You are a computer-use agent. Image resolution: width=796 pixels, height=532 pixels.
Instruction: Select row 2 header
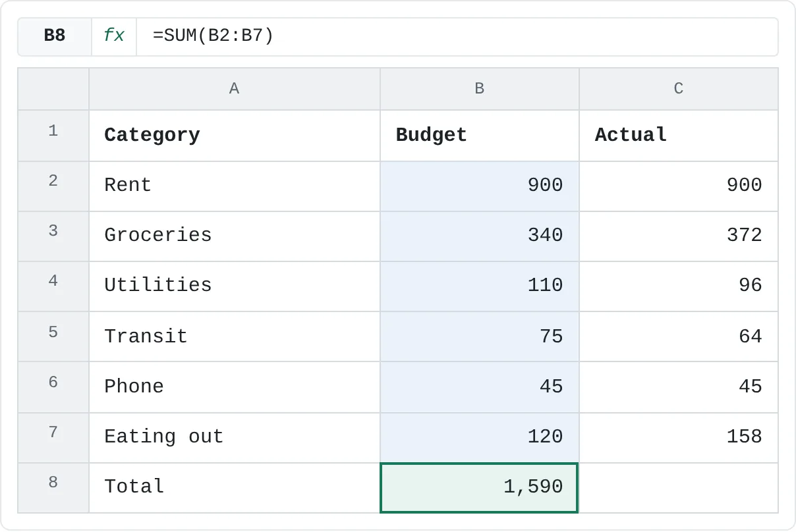pos(53,186)
